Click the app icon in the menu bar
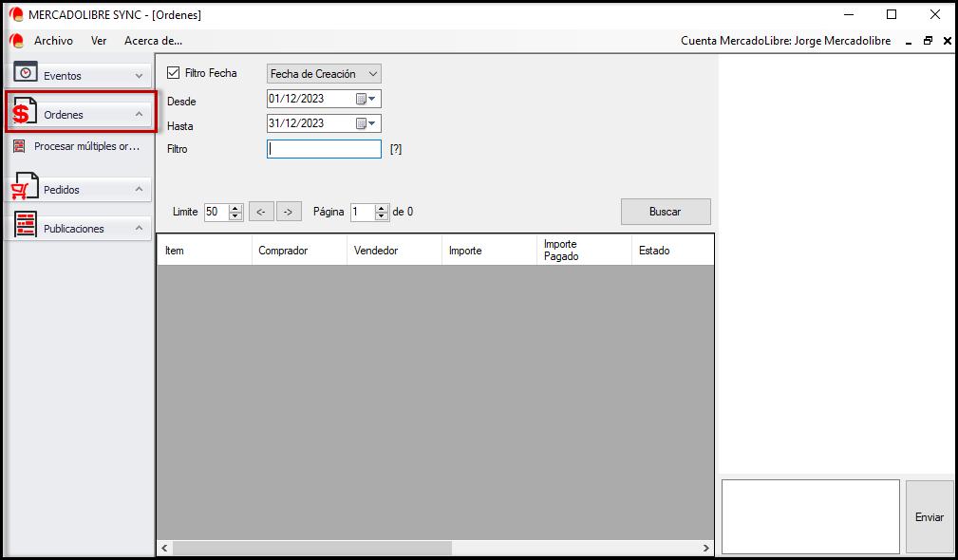This screenshot has width=958, height=560. (x=16, y=41)
